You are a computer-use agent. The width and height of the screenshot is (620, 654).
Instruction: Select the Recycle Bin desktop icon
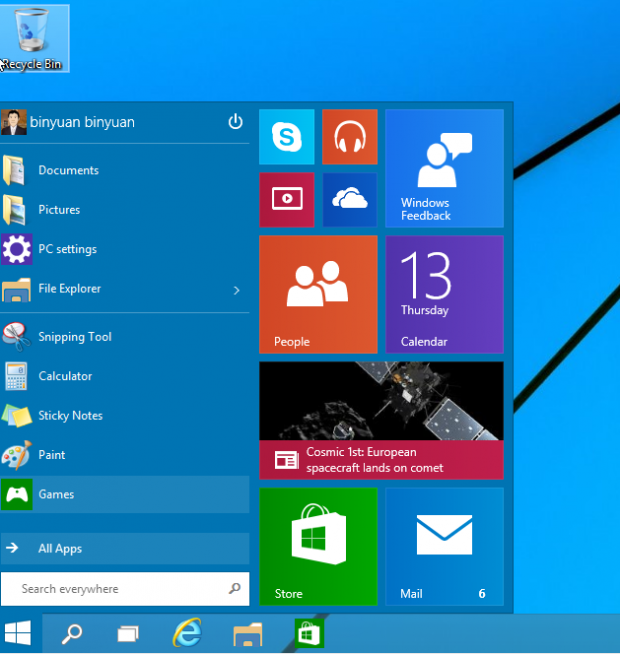click(x=33, y=39)
